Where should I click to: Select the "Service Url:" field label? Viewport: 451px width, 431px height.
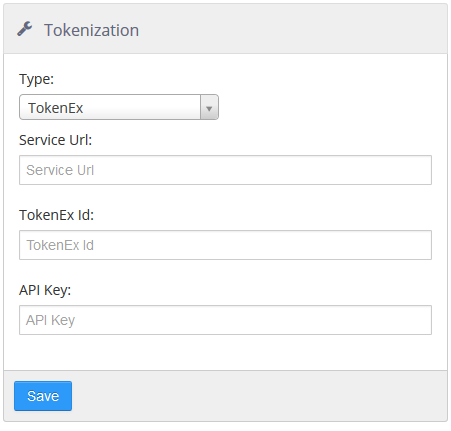pyautogui.click(x=55, y=140)
